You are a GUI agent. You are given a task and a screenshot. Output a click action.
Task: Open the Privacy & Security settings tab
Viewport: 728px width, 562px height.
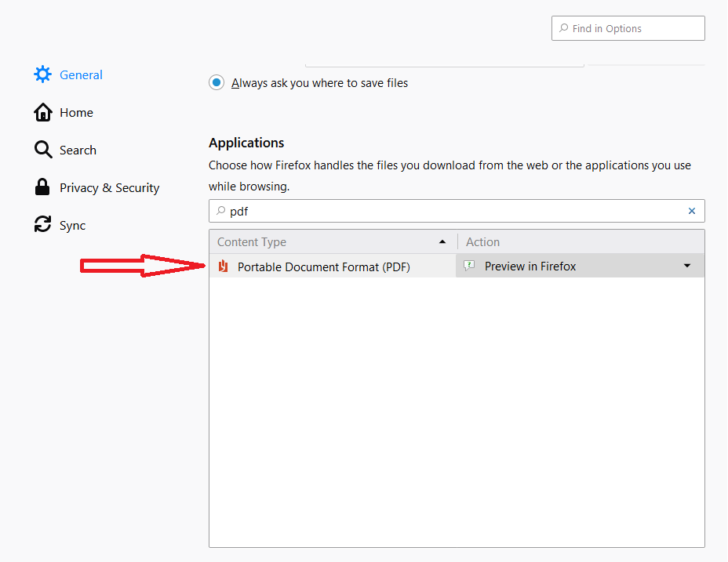pyautogui.click(x=97, y=187)
